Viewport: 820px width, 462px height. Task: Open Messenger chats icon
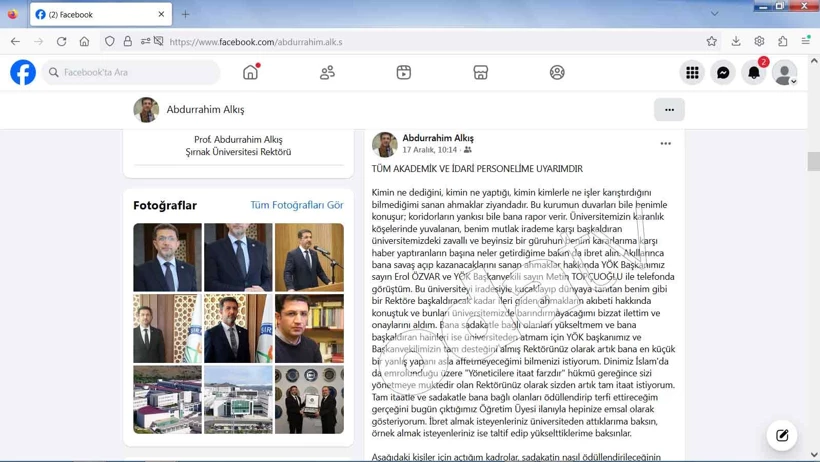(723, 72)
